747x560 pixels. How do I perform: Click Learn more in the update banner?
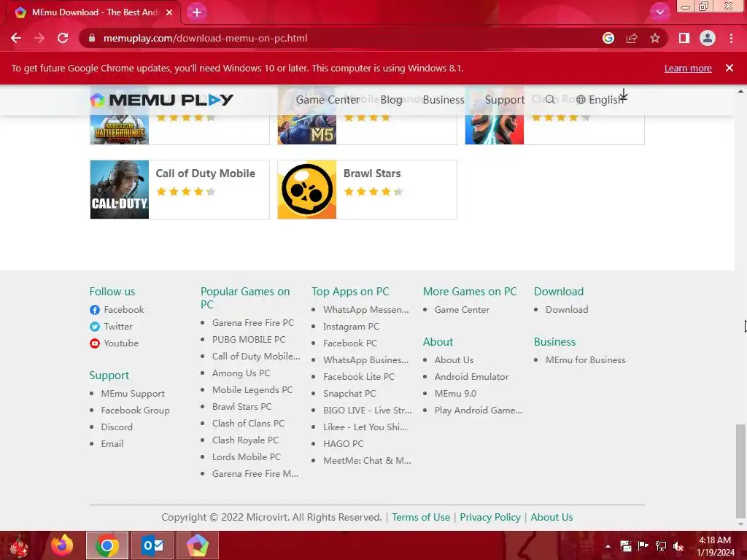click(688, 68)
